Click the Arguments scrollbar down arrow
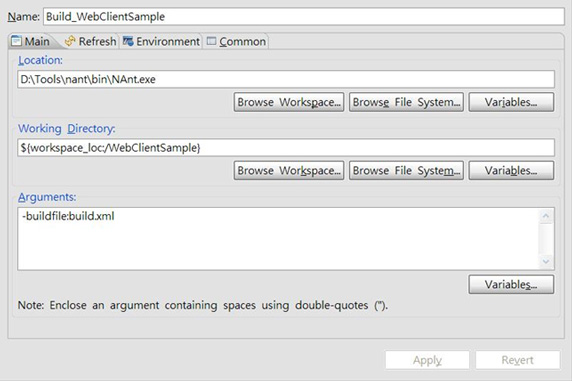572x381 pixels. pyautogui.click(x=546, y=261)
